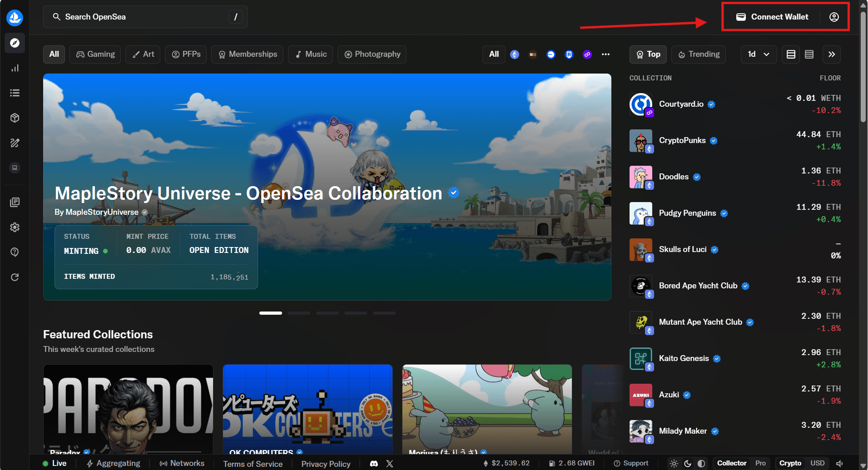Open the settings gear sidebar icon

[x=15, y=227]
